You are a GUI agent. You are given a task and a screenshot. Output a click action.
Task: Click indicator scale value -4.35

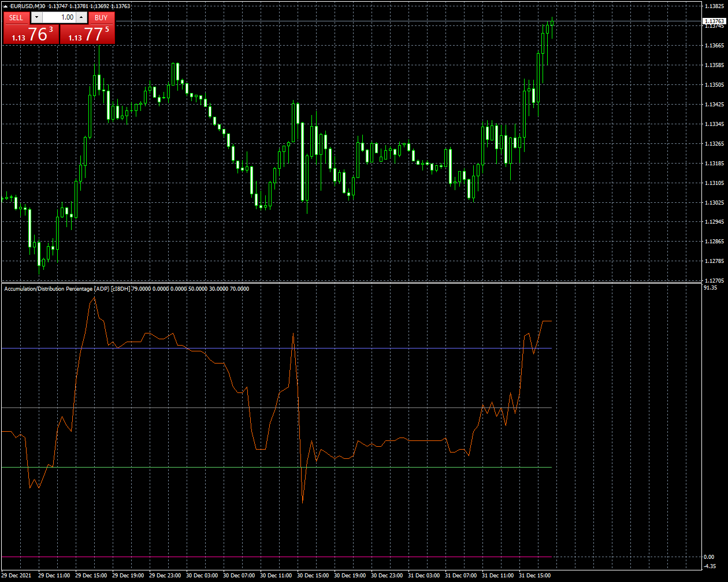(x=711, y=566)
